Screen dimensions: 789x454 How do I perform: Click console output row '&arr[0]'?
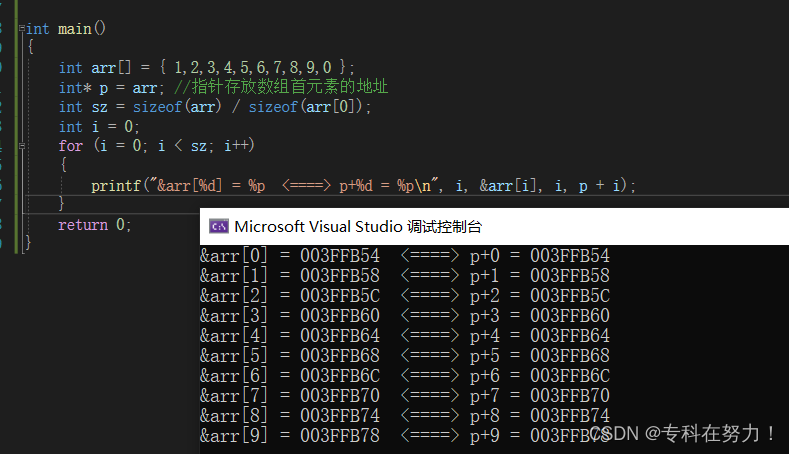click(405, 256)
